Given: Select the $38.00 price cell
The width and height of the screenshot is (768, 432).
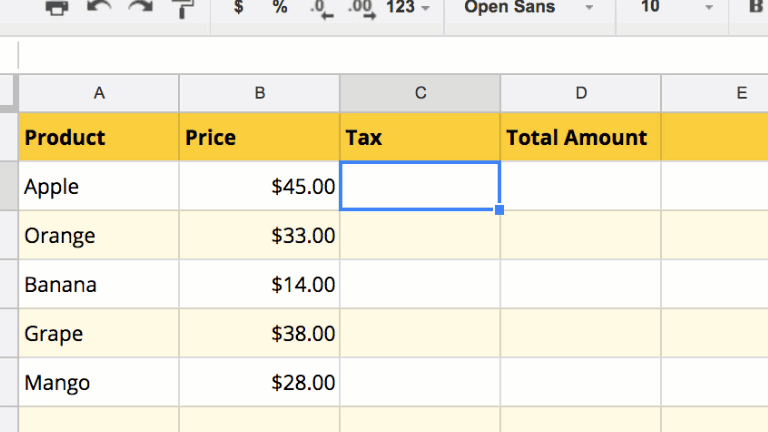Looking at the screenshot, I should (x=260, y=333).
